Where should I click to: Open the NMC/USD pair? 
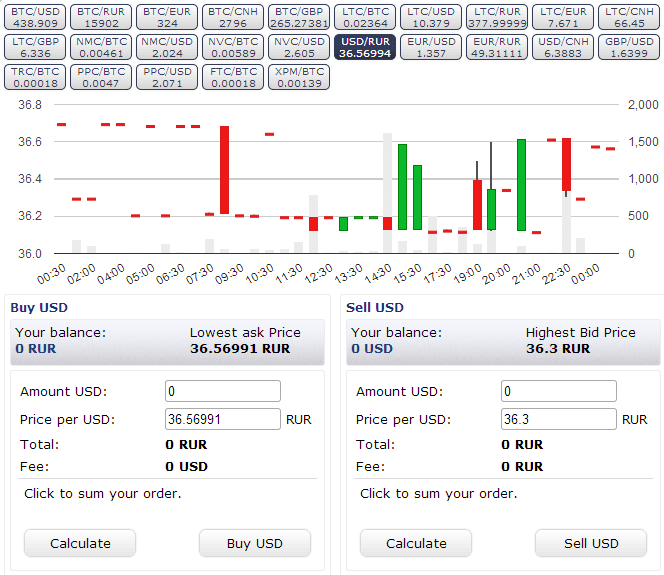coord(167,47)
